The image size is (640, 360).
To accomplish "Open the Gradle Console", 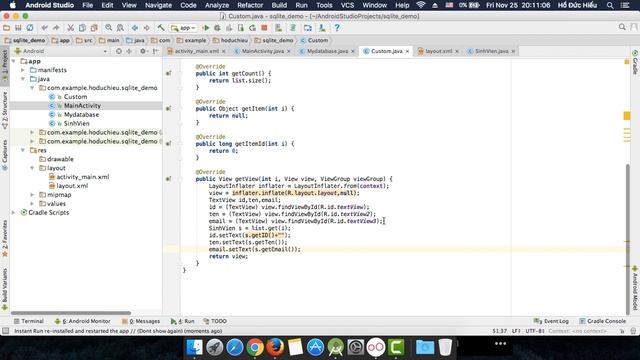I will click(602, 321).
